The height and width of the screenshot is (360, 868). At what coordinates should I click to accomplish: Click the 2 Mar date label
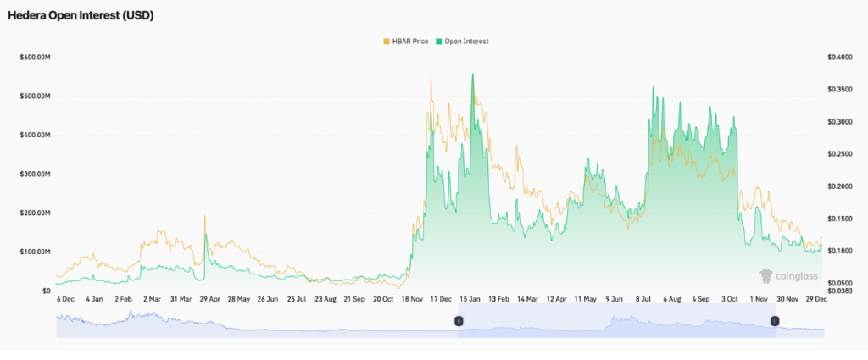click(x=152, y=299)
